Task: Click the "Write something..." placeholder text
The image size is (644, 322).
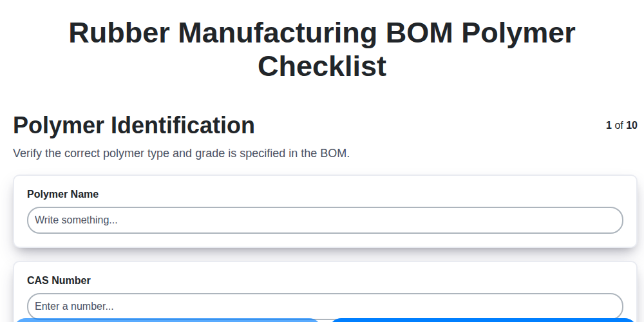Action: point(76,220)
